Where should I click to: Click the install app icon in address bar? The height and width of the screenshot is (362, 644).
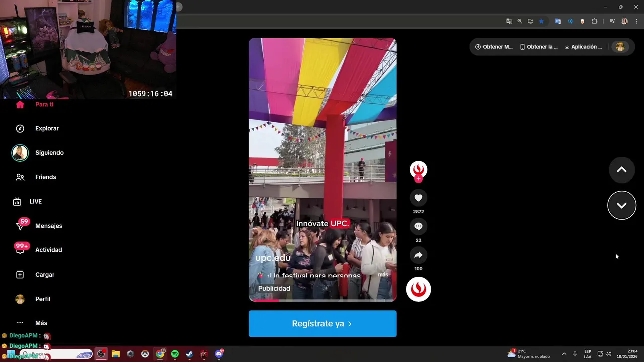click(530, 21)
